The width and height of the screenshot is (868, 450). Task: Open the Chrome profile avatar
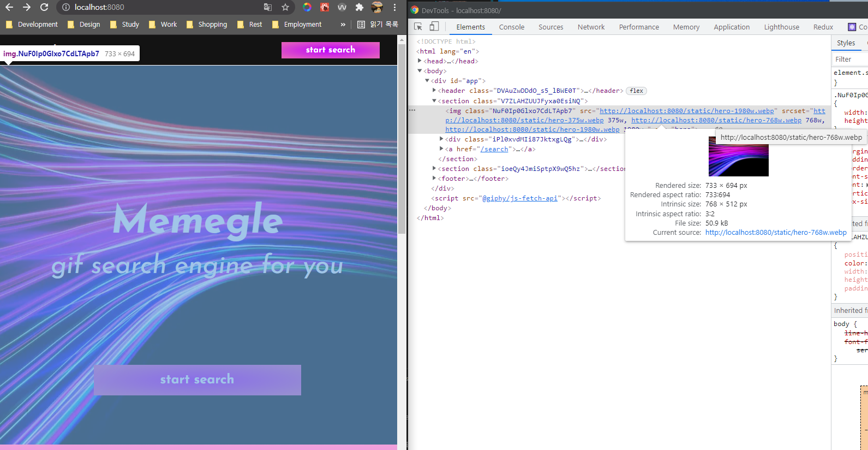[377, 7]
